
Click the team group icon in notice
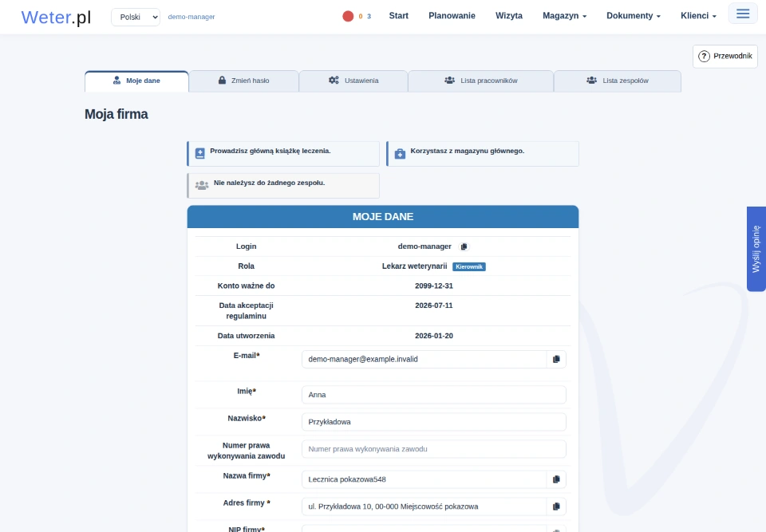202,185
